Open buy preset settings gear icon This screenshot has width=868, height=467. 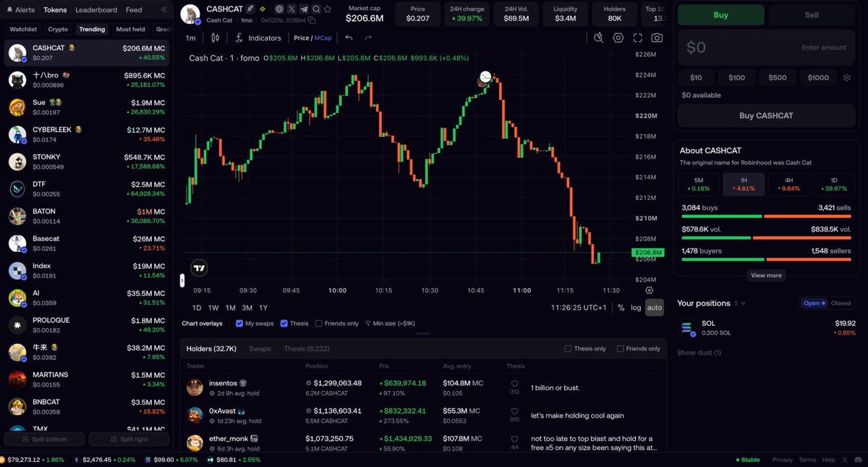pyautogui.click(x=848, y=77)
